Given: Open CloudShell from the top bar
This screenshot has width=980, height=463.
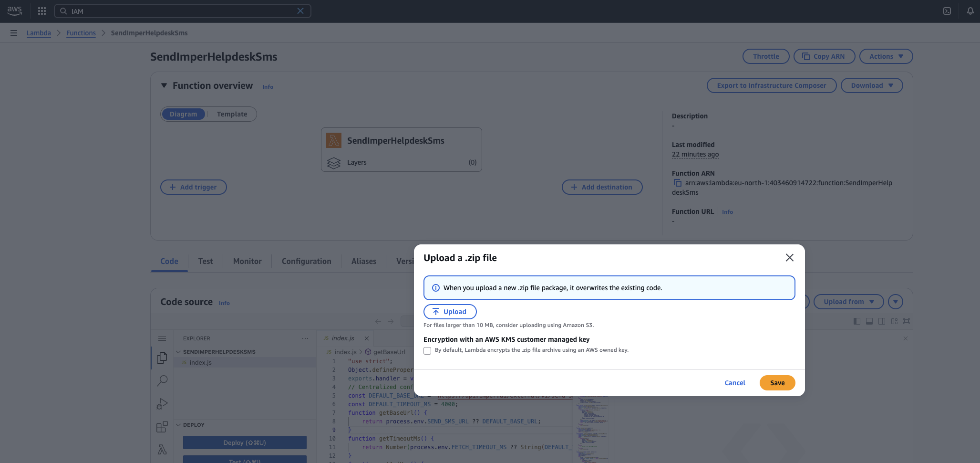Looking at the screenshot, I should coord(947,11).
